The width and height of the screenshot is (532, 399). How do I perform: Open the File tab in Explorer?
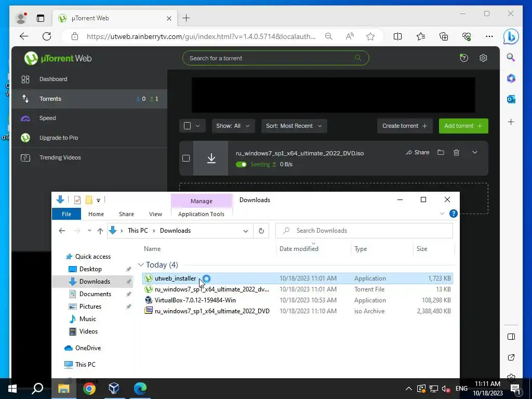pos(66,214)
